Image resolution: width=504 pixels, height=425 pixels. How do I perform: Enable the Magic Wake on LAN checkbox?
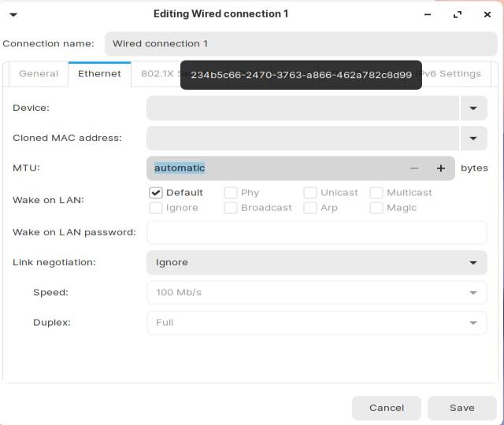[x=376, y=208]
